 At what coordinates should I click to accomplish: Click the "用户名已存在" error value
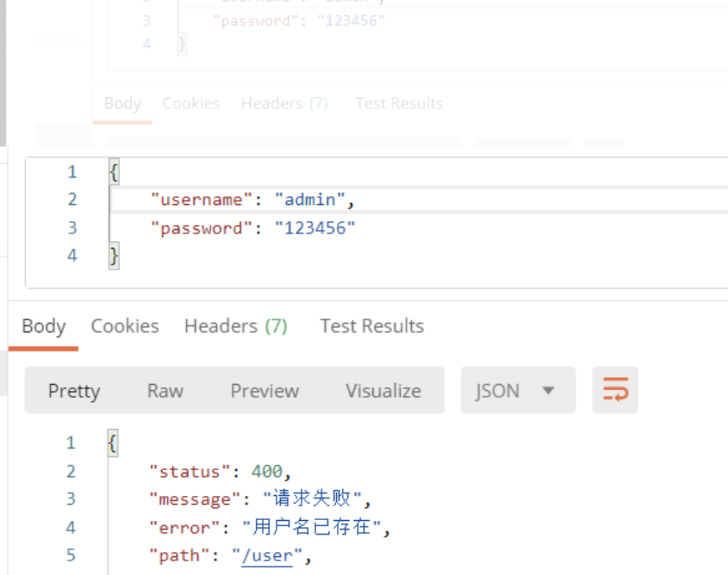pos(312,528)
